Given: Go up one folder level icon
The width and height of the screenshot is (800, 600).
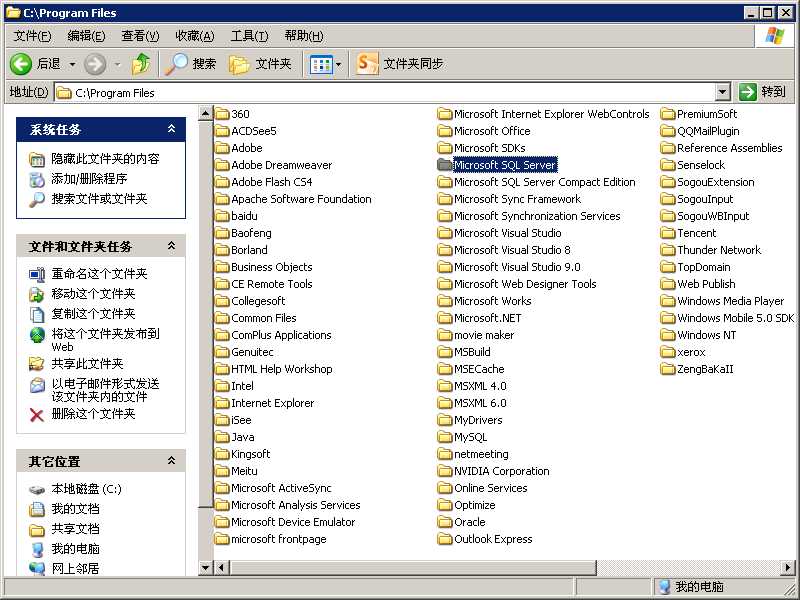Looking at the screenshot, I should [x=141, y=64].
